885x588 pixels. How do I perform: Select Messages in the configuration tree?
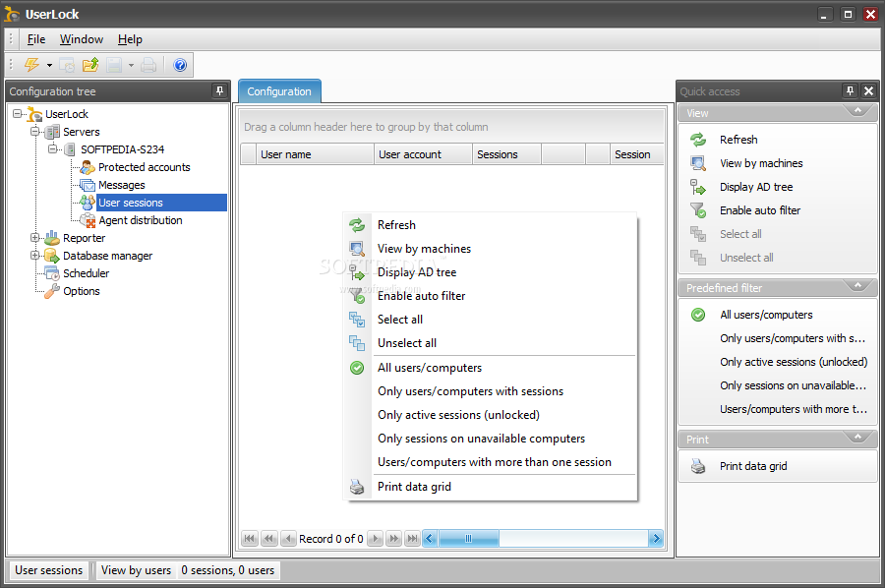[121, 185]
